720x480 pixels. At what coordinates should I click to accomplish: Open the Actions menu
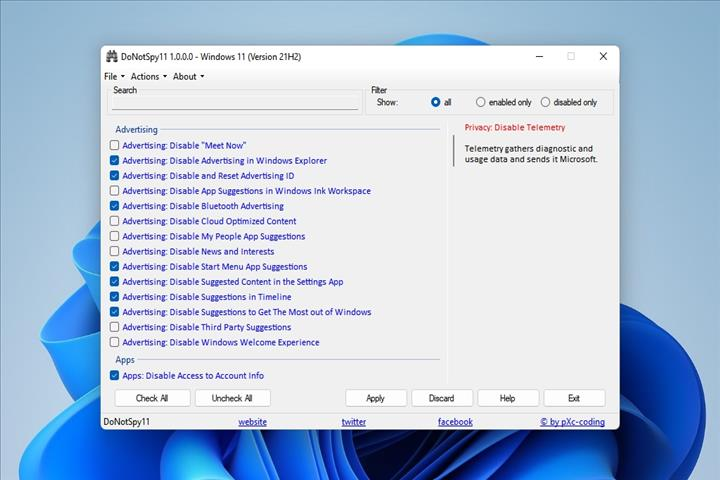point(149,76)
